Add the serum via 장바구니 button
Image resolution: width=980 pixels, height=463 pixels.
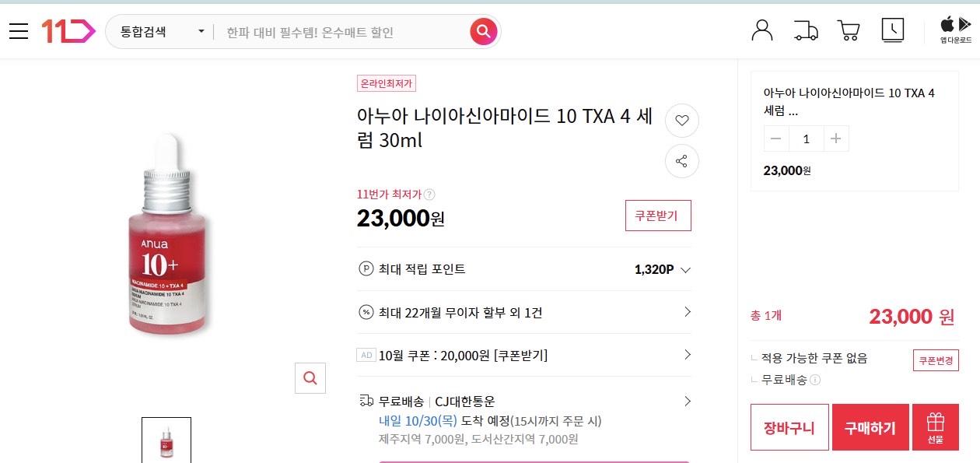click(x=789, y=426)
